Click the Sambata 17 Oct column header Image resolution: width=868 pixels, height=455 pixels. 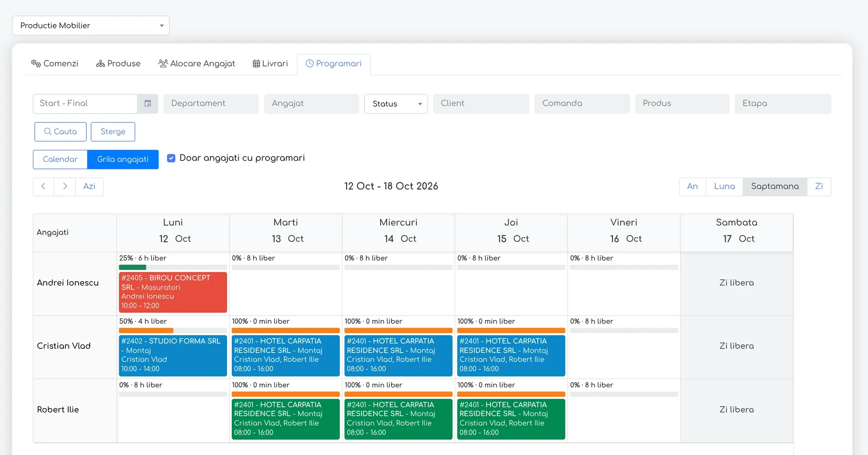point(736,232)
